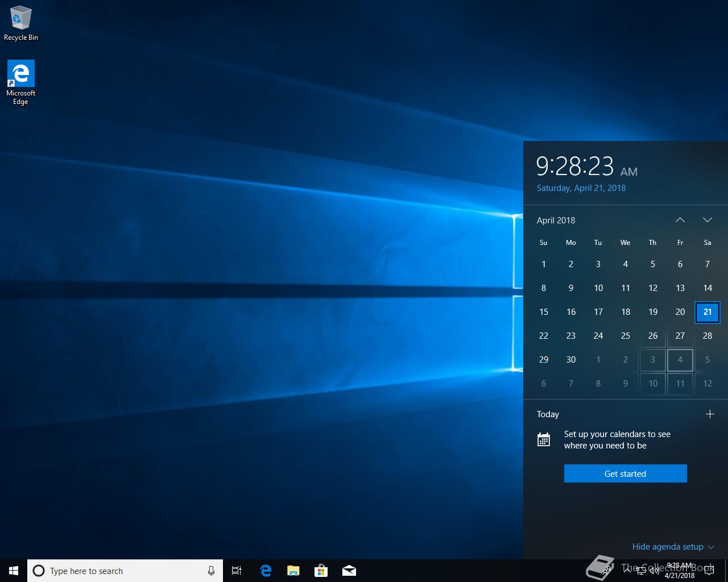
Task: Pick the date 18 in the calendar
Action: (x=626, y=312)
